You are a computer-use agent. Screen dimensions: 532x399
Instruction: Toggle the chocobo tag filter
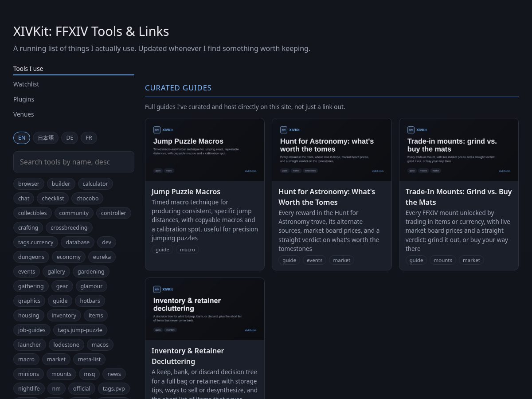pos(87,198)
